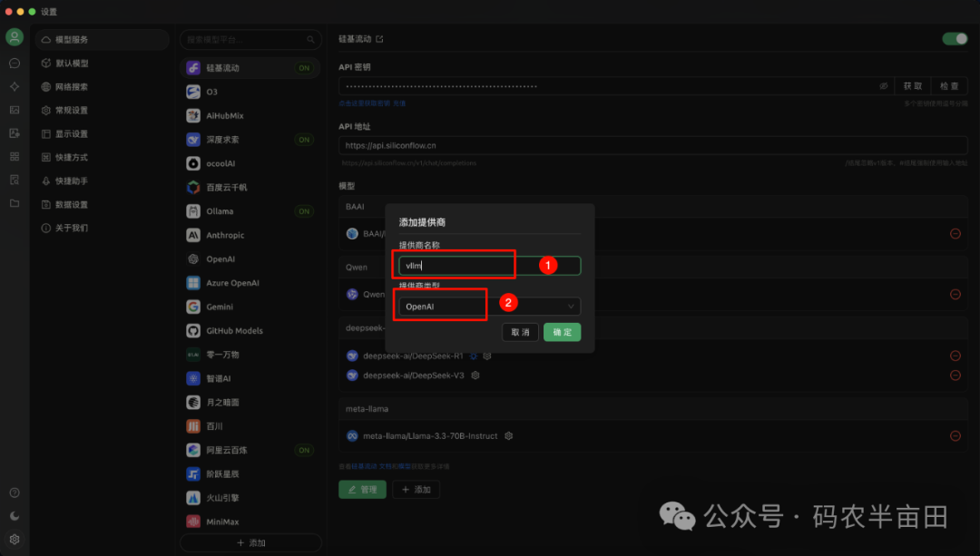This screenshot has height=556, width=980.
Task: Select the 百度云千帆 provider
Action: tap(250, 188)
